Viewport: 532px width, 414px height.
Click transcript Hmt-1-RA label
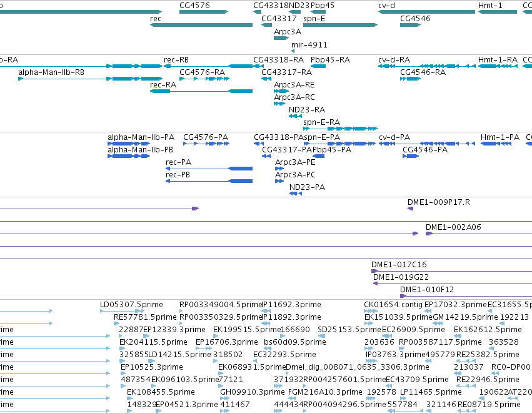(498, 59)
